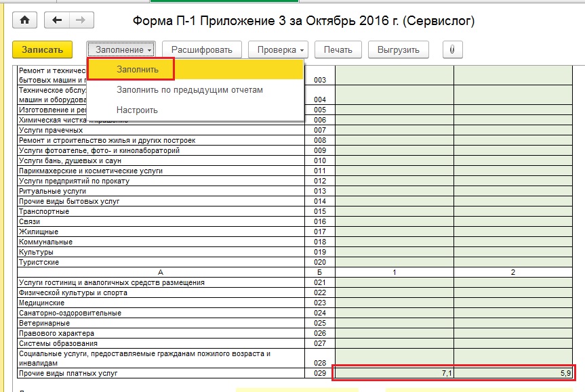Click the row Парикмахерские и косметические услуги
Image resolution: width=585 pixels, height=392 pixels.
[161, 171]
